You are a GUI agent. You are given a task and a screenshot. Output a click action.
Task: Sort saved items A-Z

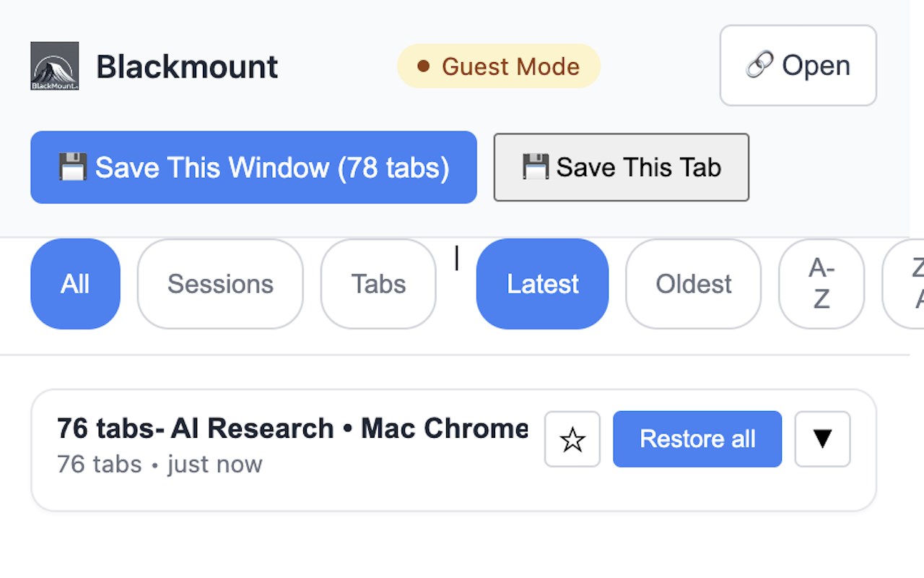[821, 284]
